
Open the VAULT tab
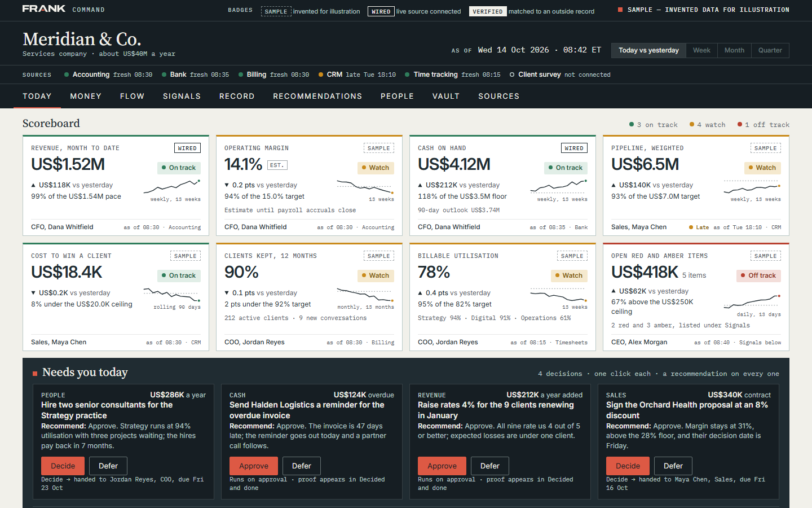446,96
